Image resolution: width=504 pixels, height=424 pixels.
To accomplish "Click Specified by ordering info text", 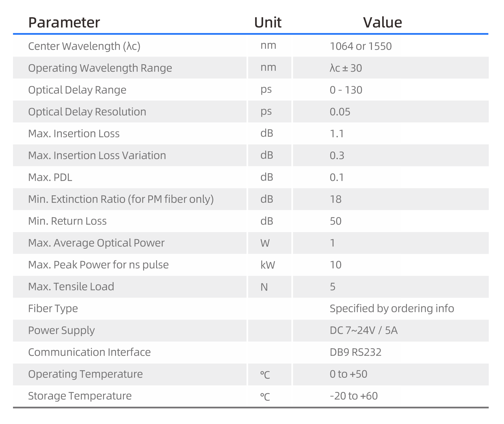I will 392,309.
